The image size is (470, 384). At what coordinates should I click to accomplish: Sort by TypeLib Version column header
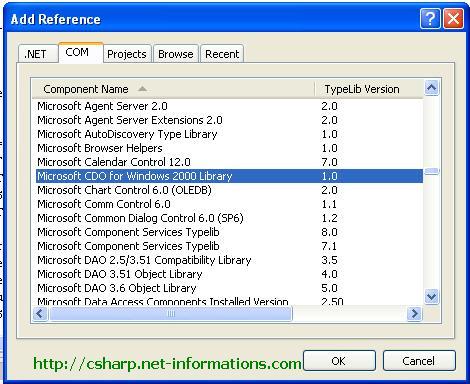click(369, 89)
